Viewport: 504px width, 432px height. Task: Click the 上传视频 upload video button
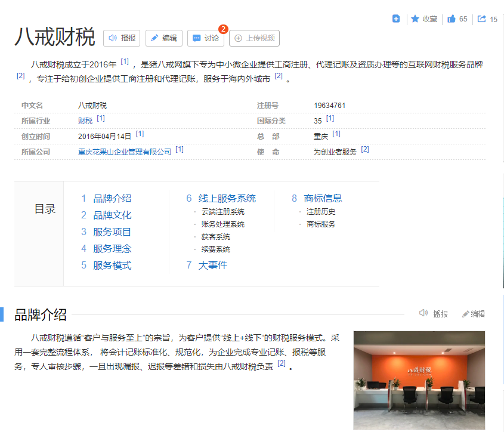click(x=254, y=38)
